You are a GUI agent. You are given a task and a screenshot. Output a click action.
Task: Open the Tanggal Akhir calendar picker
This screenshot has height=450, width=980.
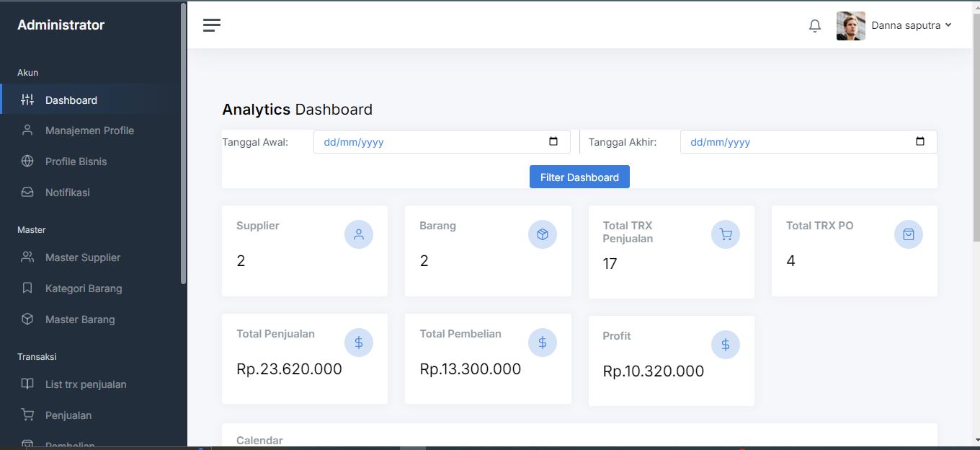(920, 141)
